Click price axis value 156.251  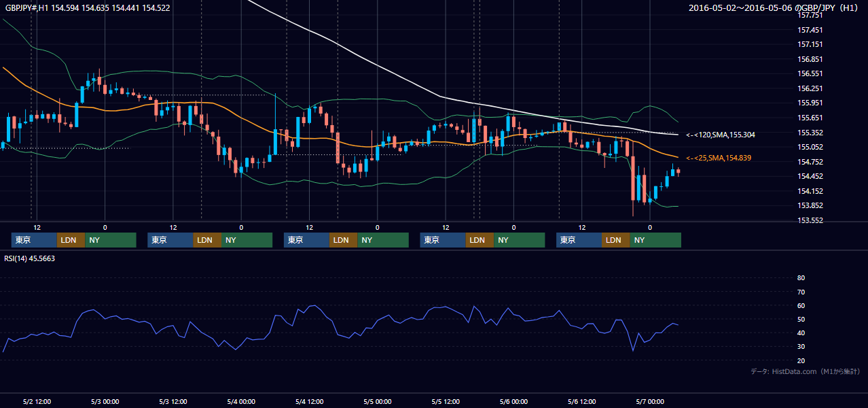(810, 88)
